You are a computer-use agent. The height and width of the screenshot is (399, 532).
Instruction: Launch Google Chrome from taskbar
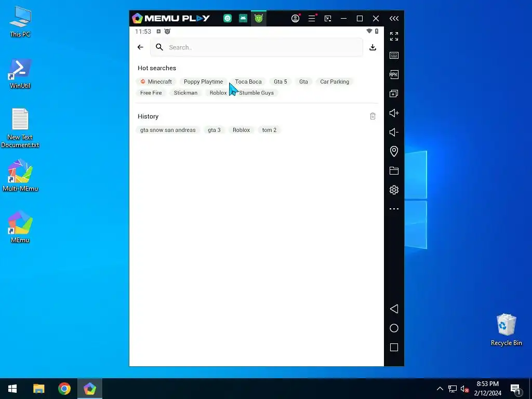click(64, 389)
